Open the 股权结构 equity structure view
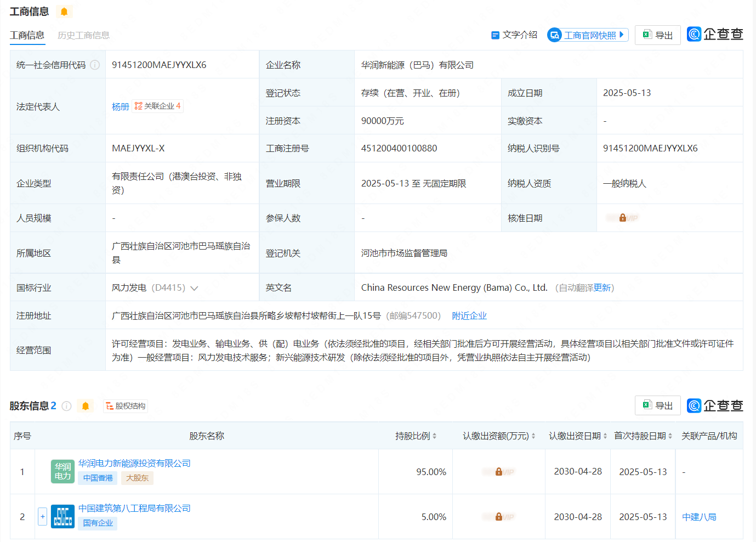 click(126, 406)
